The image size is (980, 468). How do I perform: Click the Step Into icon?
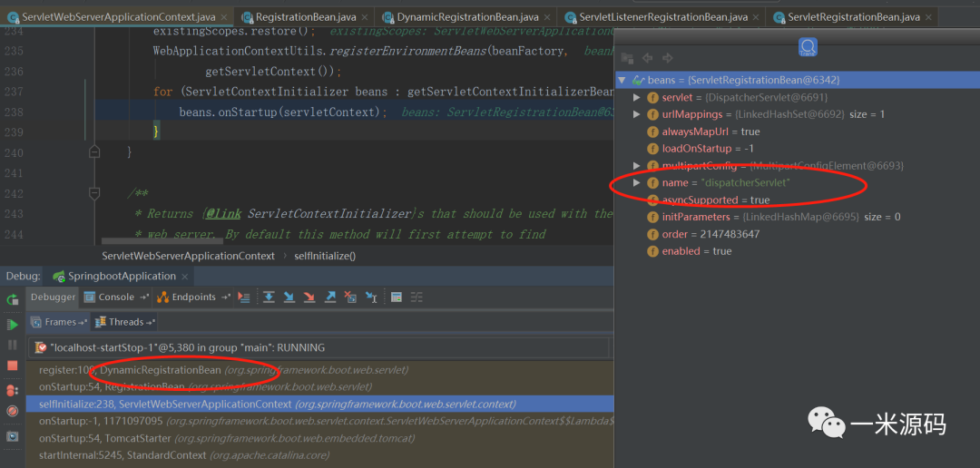click(289, 297)
